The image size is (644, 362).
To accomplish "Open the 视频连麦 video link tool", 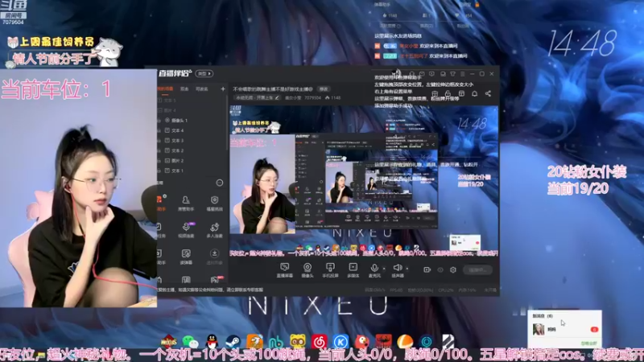I will coord(186,230).
